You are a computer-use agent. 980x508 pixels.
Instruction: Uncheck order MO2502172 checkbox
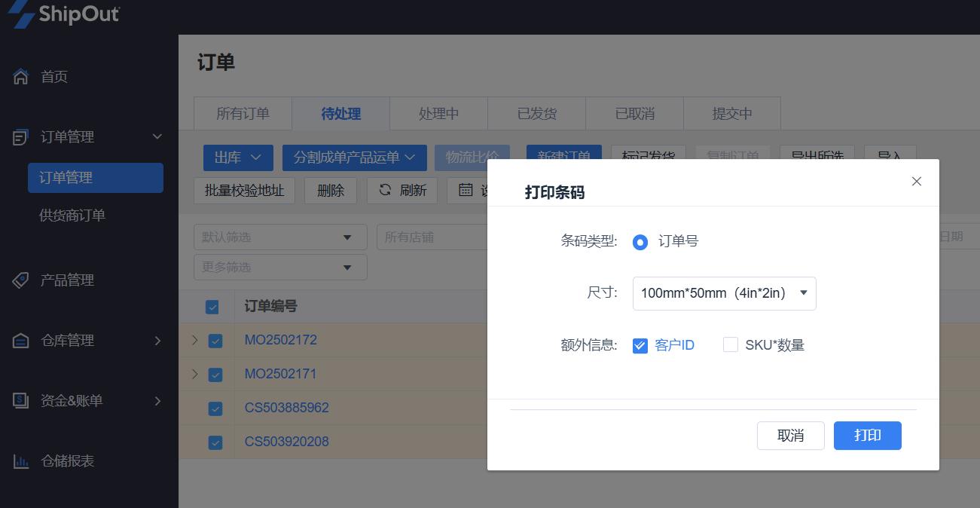pos(215,341)
